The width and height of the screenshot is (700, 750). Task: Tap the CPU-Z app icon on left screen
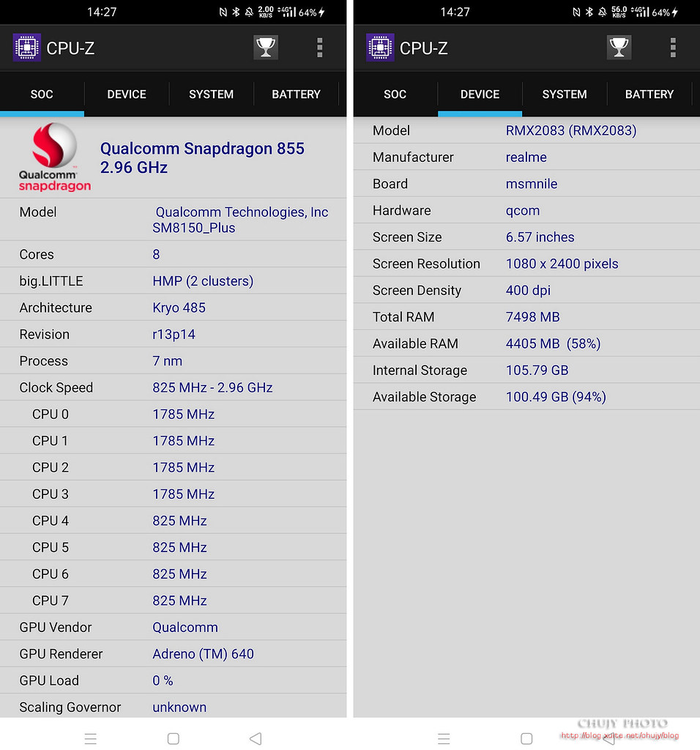27,48
